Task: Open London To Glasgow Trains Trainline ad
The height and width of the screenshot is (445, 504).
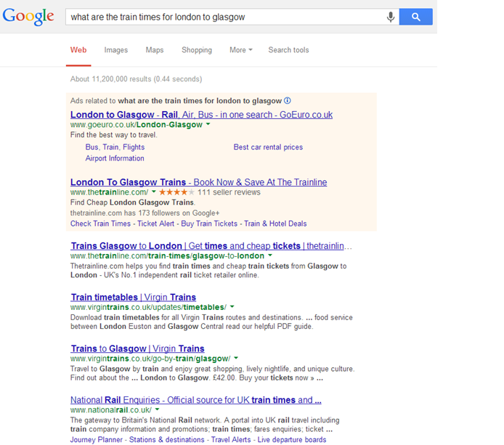Action: [199, 182]
